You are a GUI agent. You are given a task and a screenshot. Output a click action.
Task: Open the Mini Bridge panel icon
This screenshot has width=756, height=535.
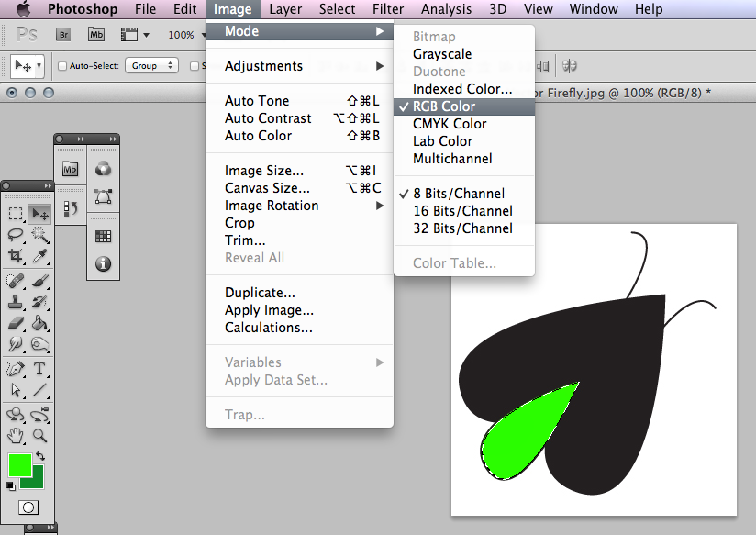(x=70, y=169)
